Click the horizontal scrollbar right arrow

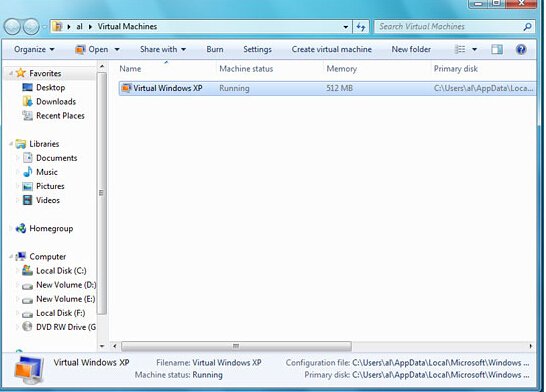tap(531, 346)
